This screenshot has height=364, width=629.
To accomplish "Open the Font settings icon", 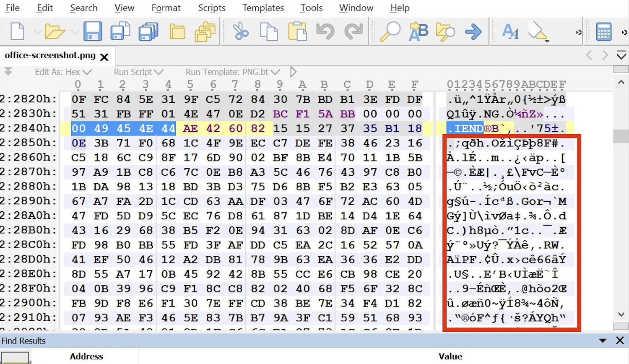I will (x=510, y=31).
